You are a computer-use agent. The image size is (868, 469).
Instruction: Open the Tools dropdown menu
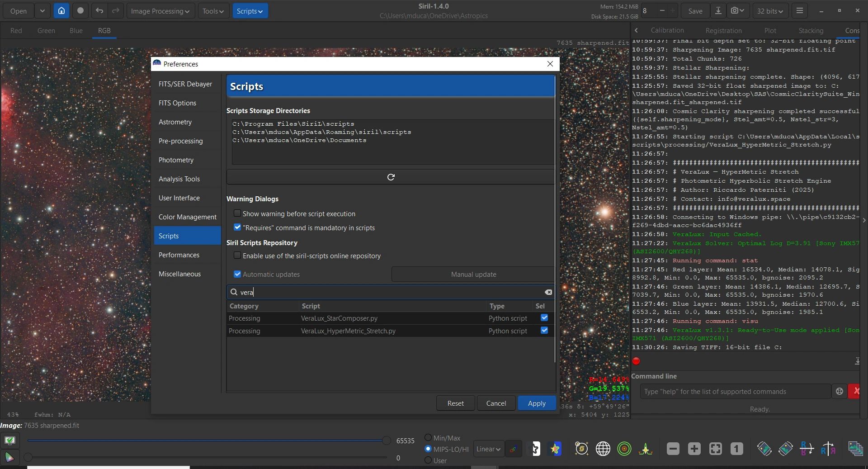(x=213, y=11)
